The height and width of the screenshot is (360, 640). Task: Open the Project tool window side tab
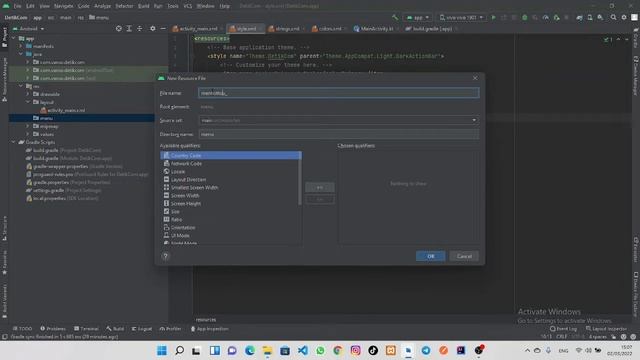pyautogui.click(x=4, y=38)
